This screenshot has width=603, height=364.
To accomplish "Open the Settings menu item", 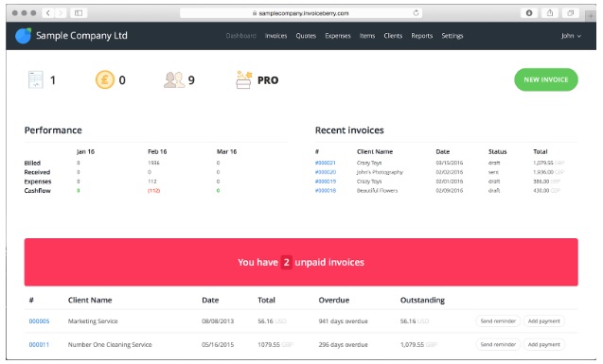I will pos(452,36).
